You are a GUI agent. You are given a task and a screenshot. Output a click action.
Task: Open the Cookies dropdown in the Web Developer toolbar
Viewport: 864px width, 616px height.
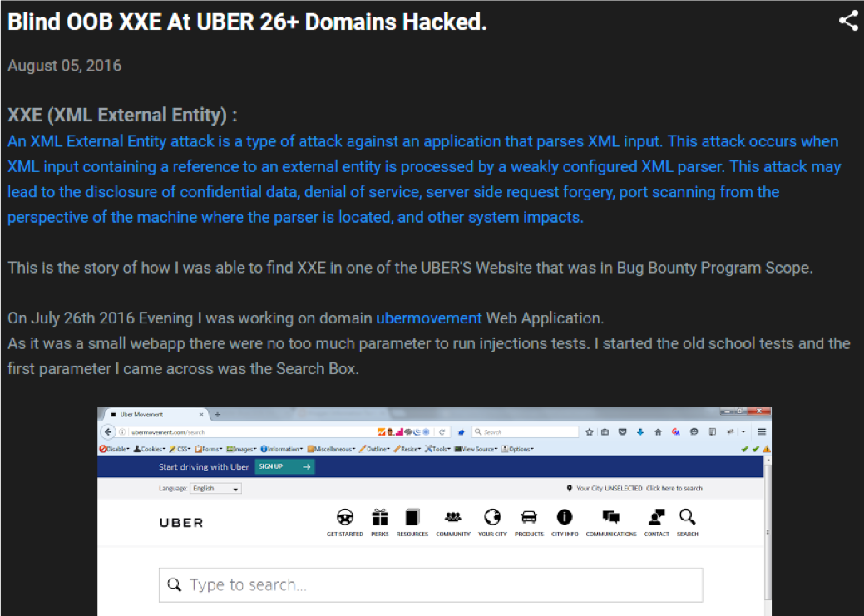point(150,449)
